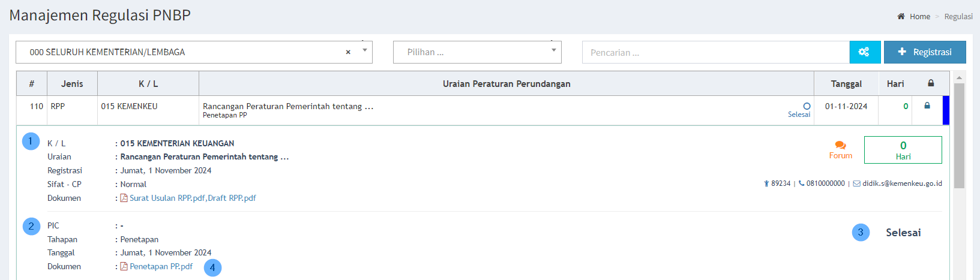Click the blue color bar on row 110
Image resolution: width=980 pixels, height=280 pixels.
pyautogui.click(x=946, y=110)
